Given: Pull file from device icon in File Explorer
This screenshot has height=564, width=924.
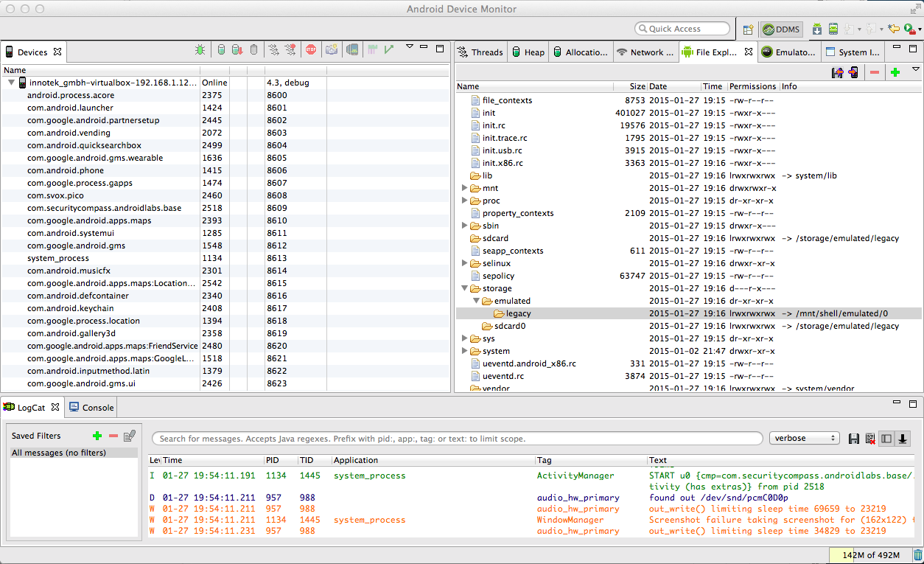Looking at the screenshot, I should [x=837, y=72].
